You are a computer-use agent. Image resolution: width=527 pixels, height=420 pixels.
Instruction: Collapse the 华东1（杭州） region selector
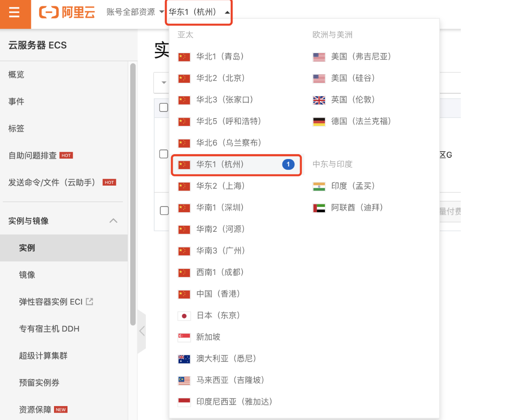tap(199, 12)
